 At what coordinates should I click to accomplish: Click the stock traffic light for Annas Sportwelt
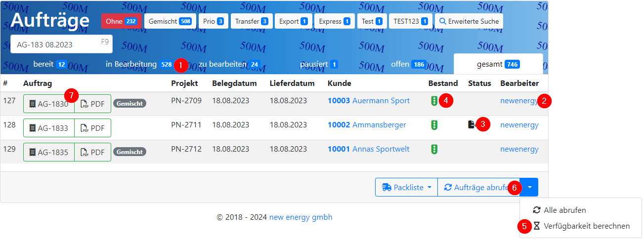coord(433,150)
